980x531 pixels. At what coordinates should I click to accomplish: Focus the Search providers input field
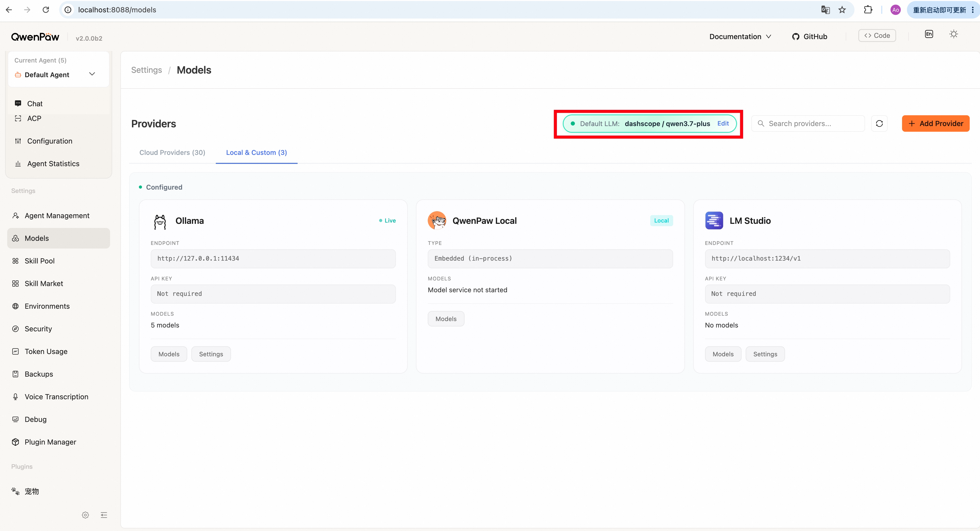pos(808,124)
